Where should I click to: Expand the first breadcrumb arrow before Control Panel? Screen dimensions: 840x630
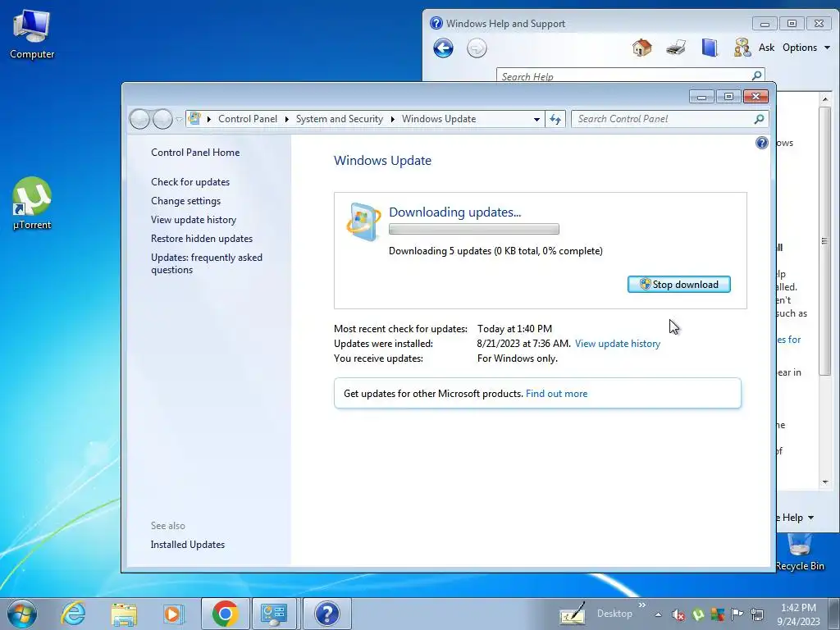[x=208, y=119]
